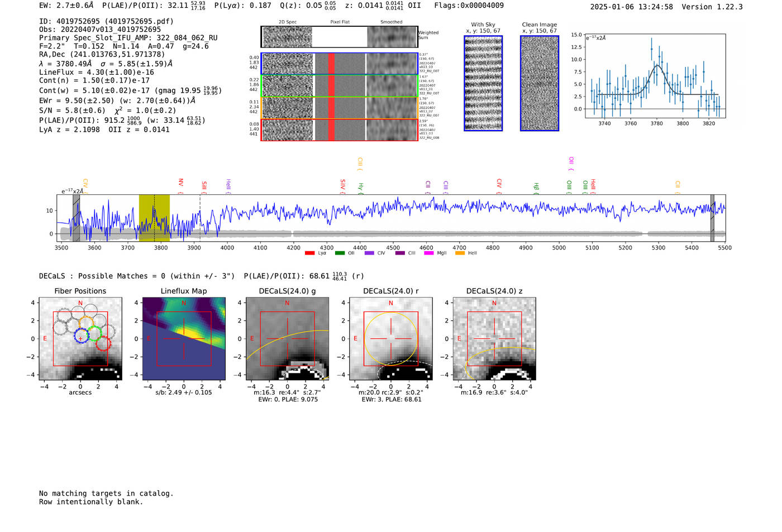This screenshot has width=782, height=532.
Task: Click the green OII legend swatch
Action: pyautogui.click(x=340, y=253)
